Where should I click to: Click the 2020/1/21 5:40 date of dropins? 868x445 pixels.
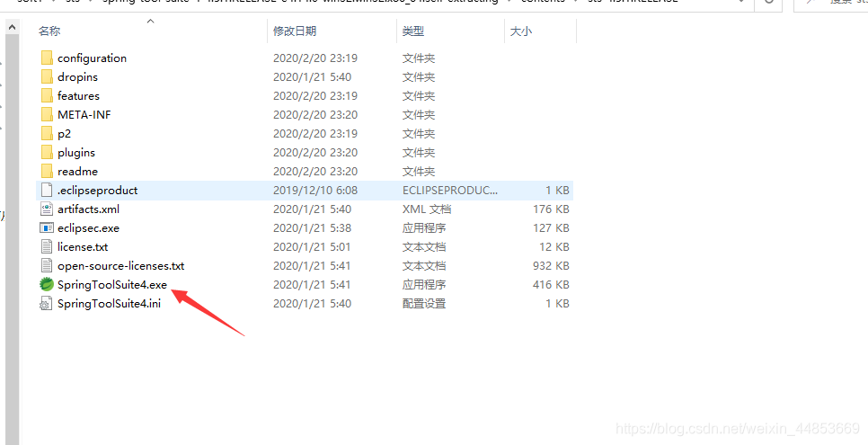[x=312, y=77]
